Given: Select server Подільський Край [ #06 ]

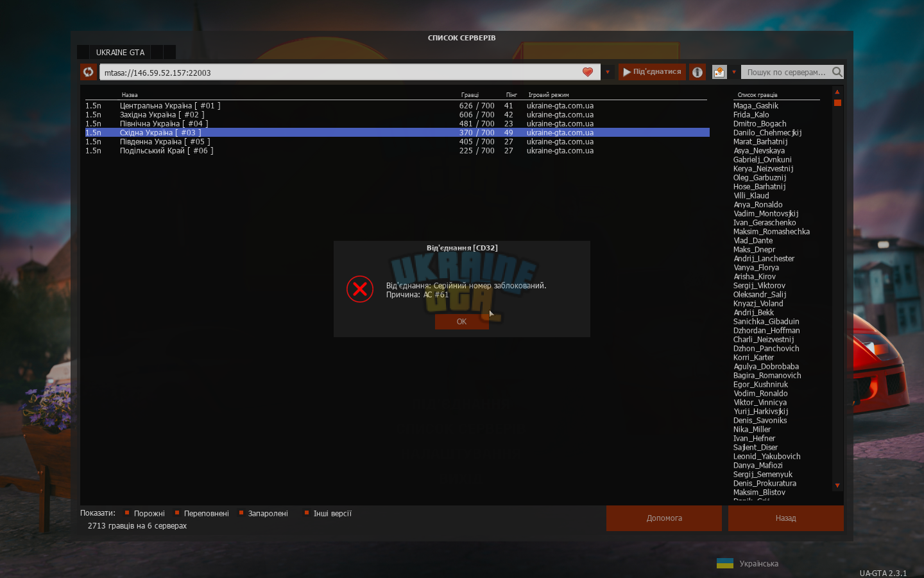Looking at the screenshot, I should 397,150.
